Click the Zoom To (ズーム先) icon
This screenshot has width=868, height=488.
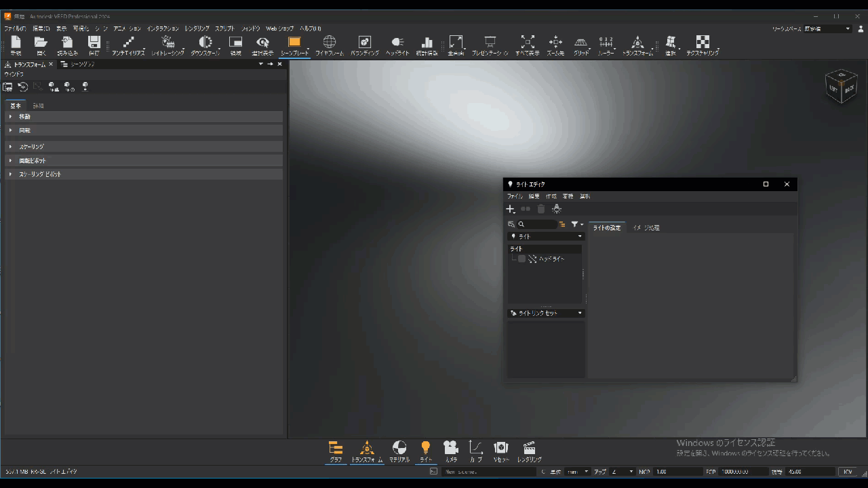[555, 45]
